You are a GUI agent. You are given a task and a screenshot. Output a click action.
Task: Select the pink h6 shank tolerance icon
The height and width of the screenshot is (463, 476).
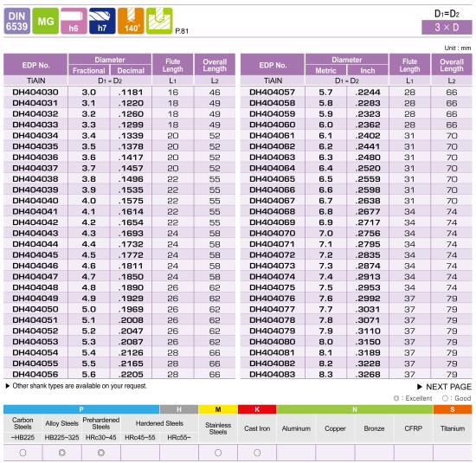pyautogui.click(x=74, y=21)
